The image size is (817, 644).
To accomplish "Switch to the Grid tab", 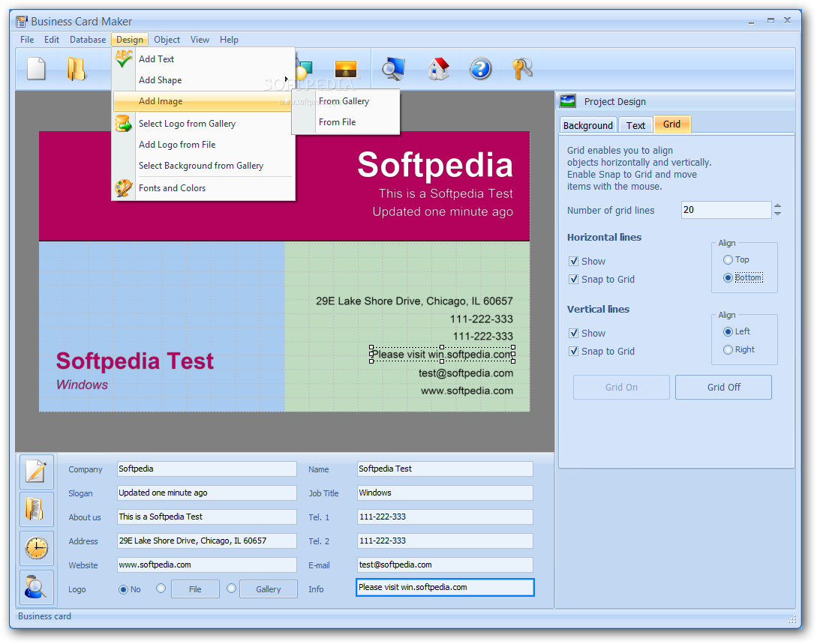I will 671,124.
